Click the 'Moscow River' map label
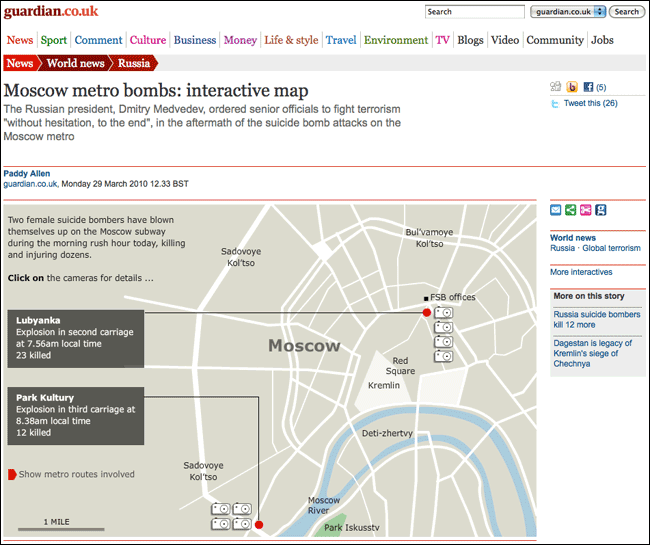This screenshot has height=545, width=650. (324, 505)
